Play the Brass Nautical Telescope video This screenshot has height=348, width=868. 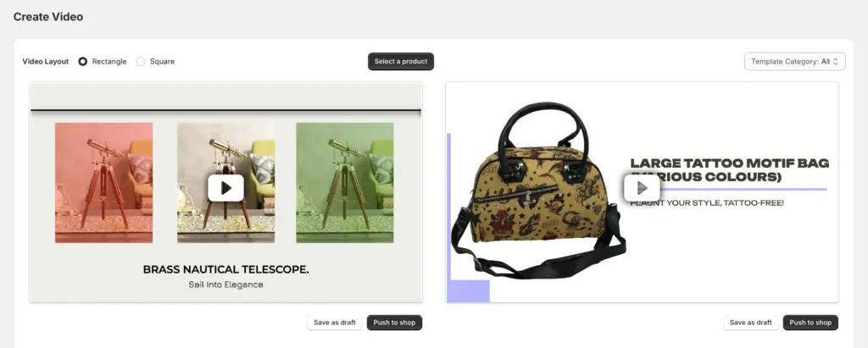(x=225, y=188)
